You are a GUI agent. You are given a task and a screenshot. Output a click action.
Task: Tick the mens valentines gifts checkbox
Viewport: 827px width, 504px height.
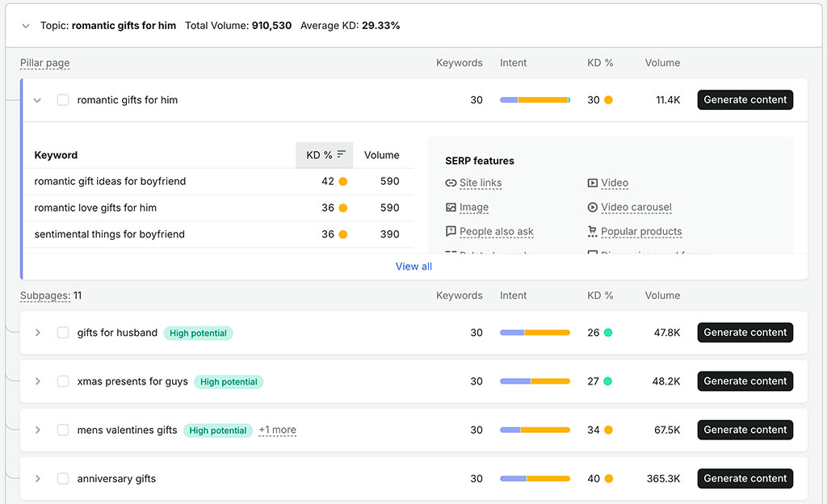pyautogui.click(x=63, y=430)
